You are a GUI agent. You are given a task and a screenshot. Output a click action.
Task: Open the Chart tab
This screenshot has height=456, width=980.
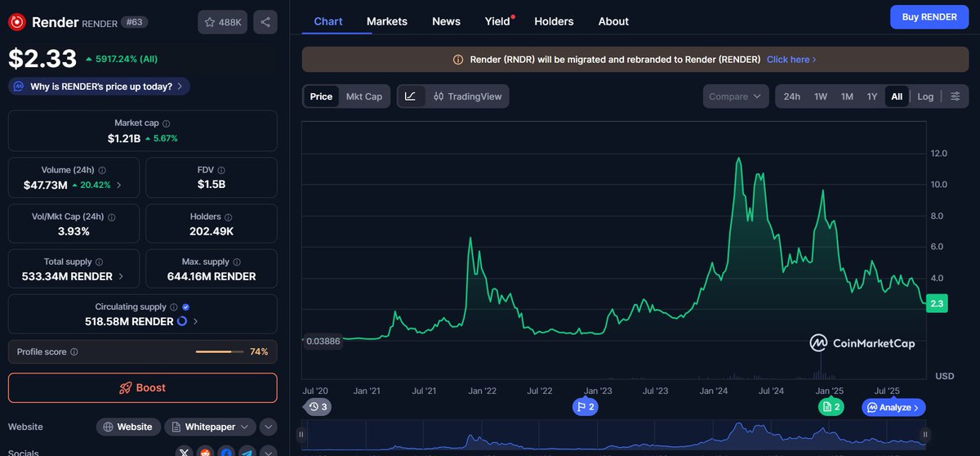point(328,21)
